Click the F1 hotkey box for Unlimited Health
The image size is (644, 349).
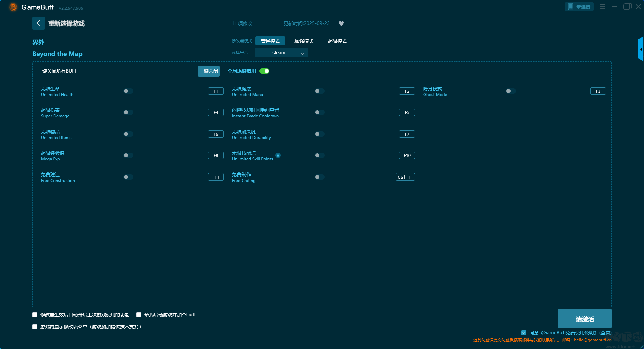(x=216, y=91)
